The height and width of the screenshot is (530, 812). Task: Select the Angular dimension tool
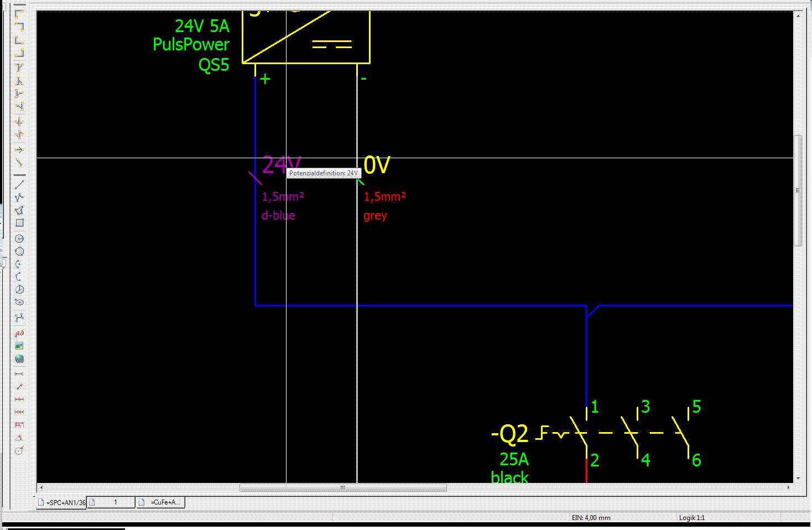[19, 438]
